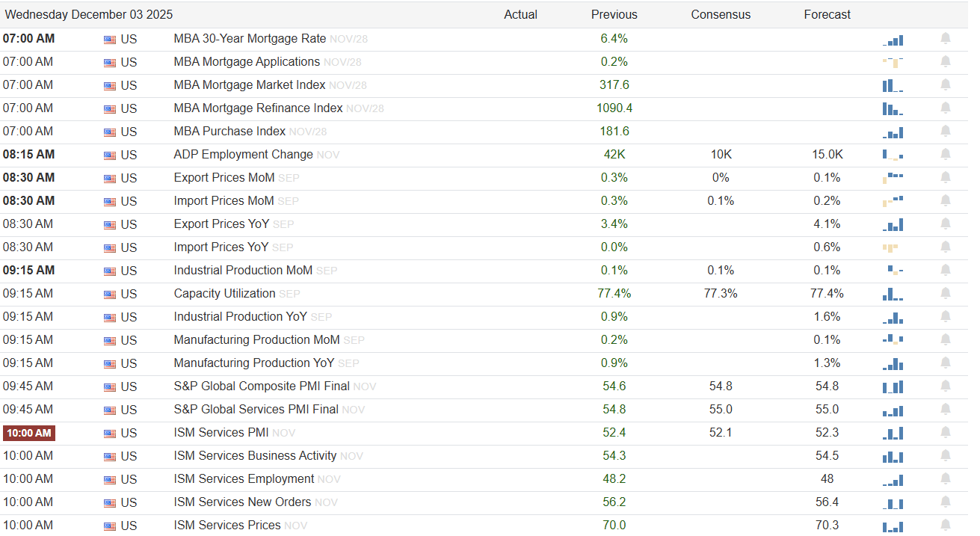The width and height of the screenshot is (980, 536).
Task: Open the ADP Employment Change indicator
Action: (243, 155)
